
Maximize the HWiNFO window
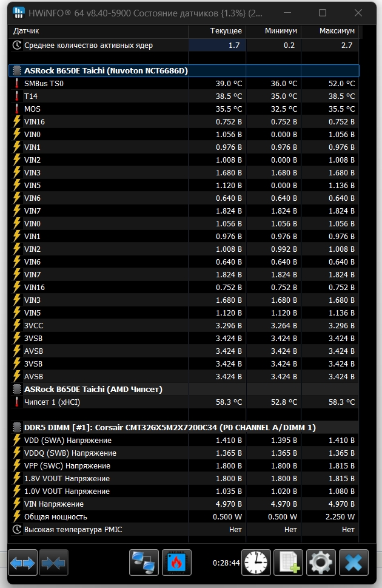coord(323,13)
